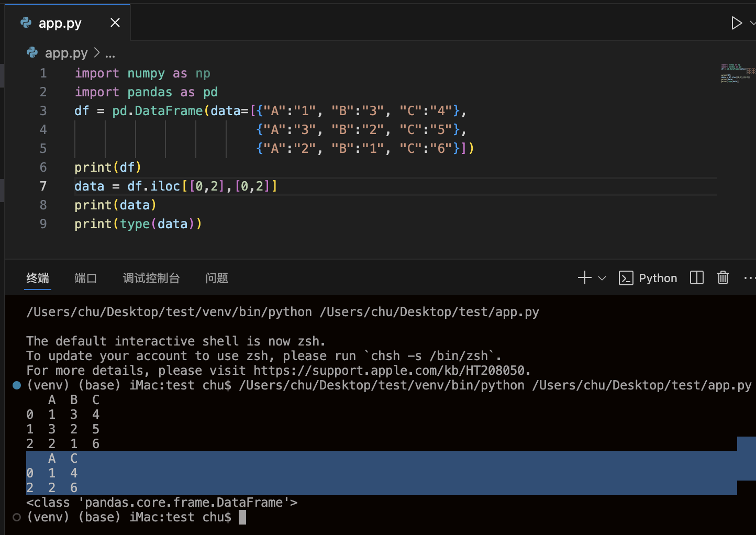Open the support.apple.com link in terminal
The width and height of the screenshot is (756, 535).
[391, 371]
